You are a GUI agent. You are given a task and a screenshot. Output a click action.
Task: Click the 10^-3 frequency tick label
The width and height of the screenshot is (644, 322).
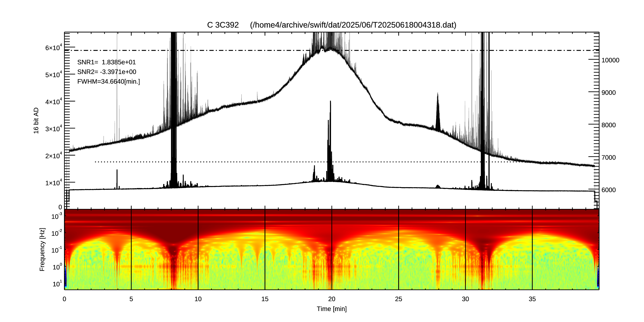pyautogui.click(x=57, y=216)
